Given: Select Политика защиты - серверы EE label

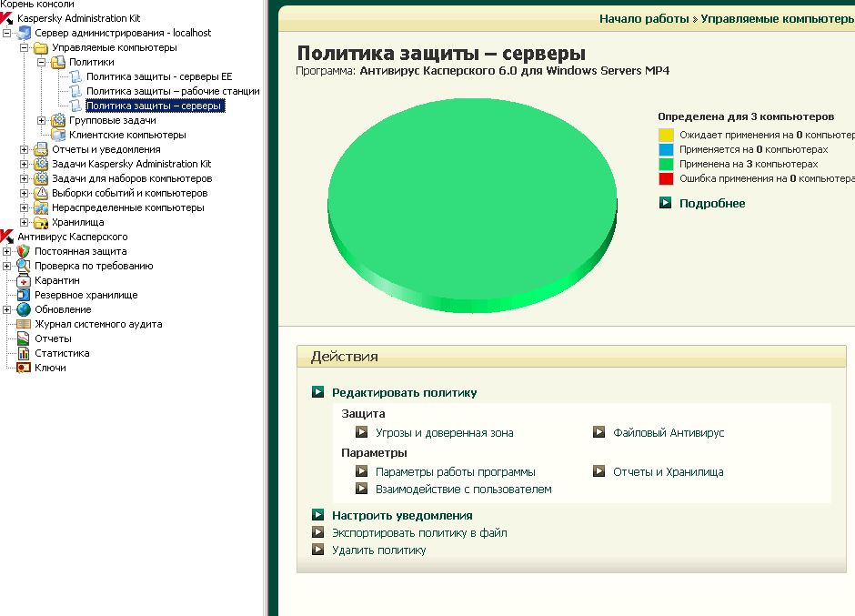Looking at the screenshot, I should coord(159,77).
